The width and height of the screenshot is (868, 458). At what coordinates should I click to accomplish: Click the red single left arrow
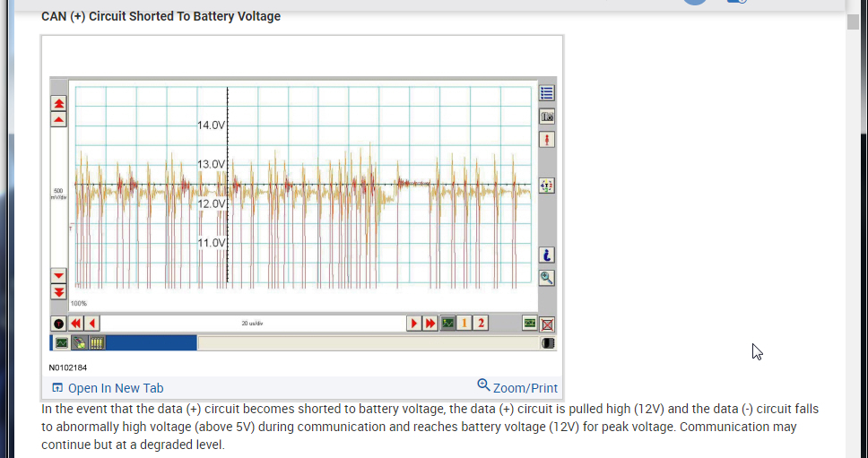91,324
